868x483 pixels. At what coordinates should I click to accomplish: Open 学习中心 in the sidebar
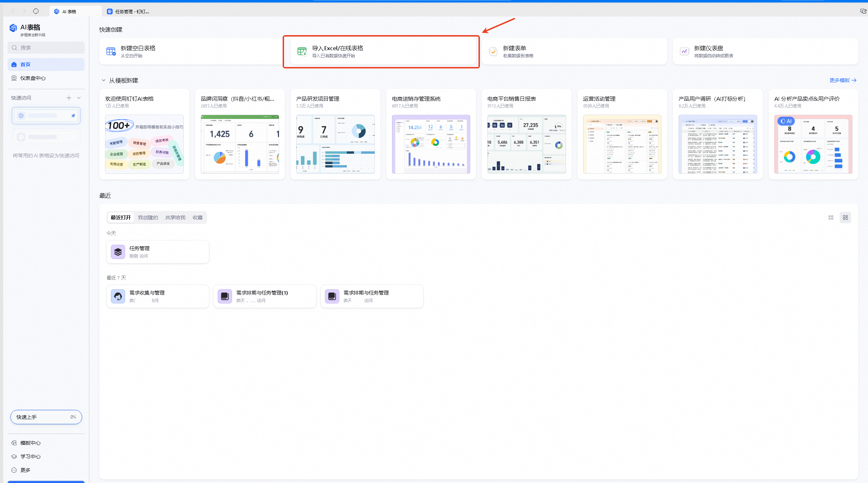[30, 456]
